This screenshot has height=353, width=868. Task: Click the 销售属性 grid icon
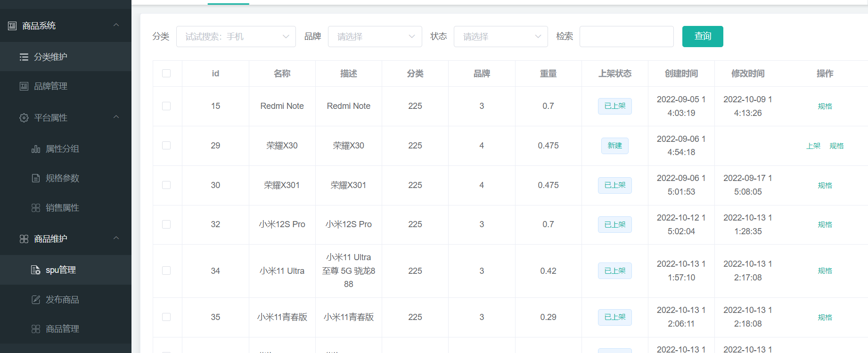tap(36, 208)
